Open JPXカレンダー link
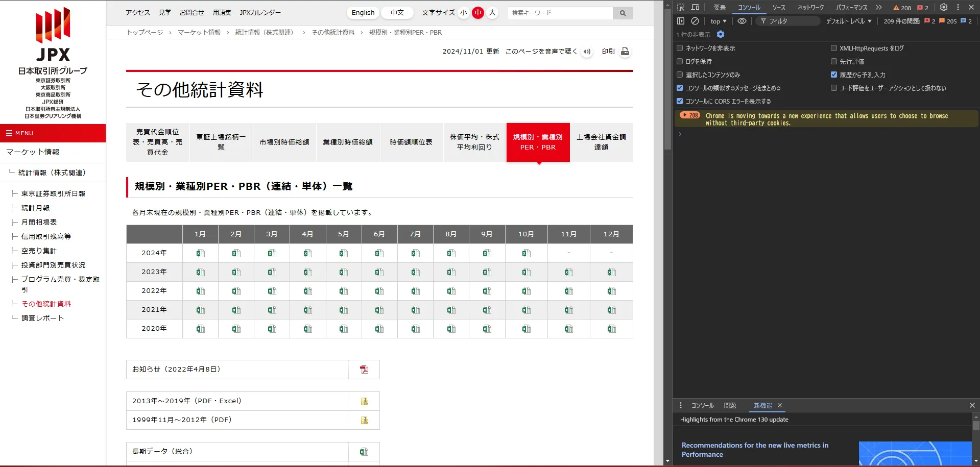The width and height of the screenshot is (980, 467). click(260, 13)
